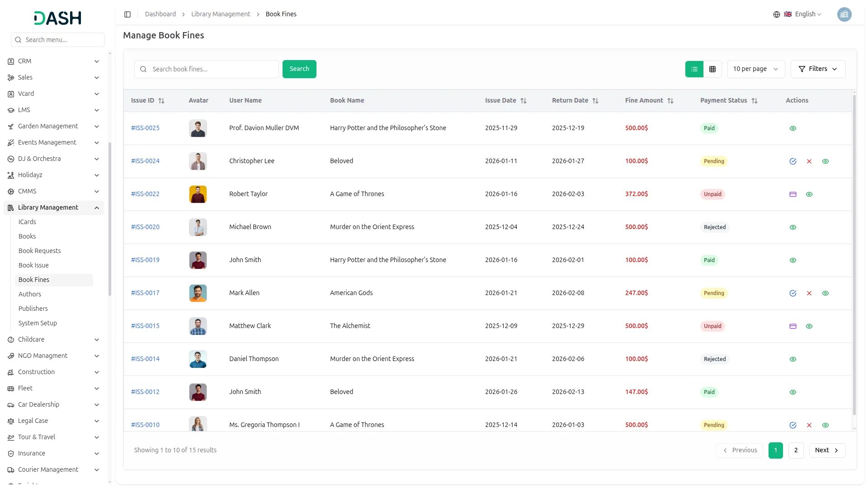View details of fine #ISS-0020
Screen dimensions: 868x488
click(x=793, y=227)
